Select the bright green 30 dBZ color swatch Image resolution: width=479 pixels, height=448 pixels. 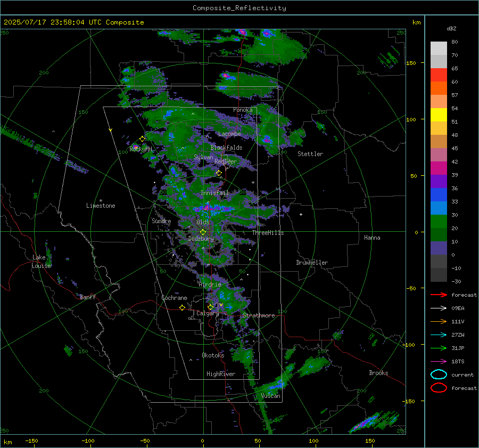[x=439, y=221]
